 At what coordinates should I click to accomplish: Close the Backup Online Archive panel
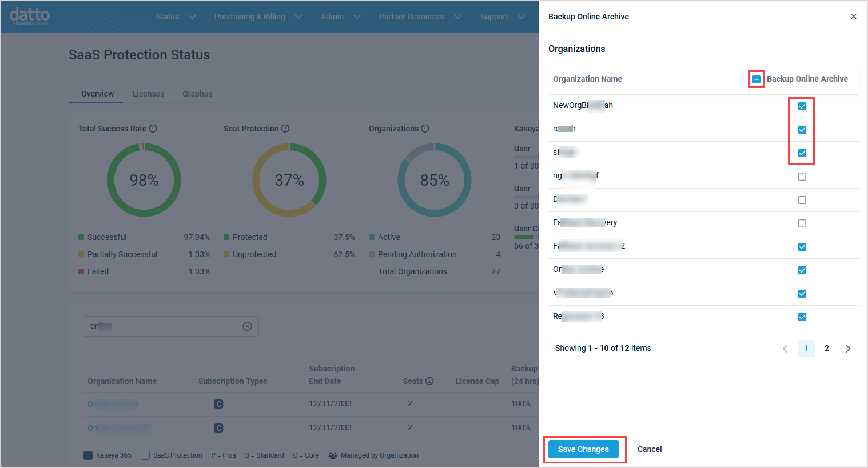coord(853,17)
